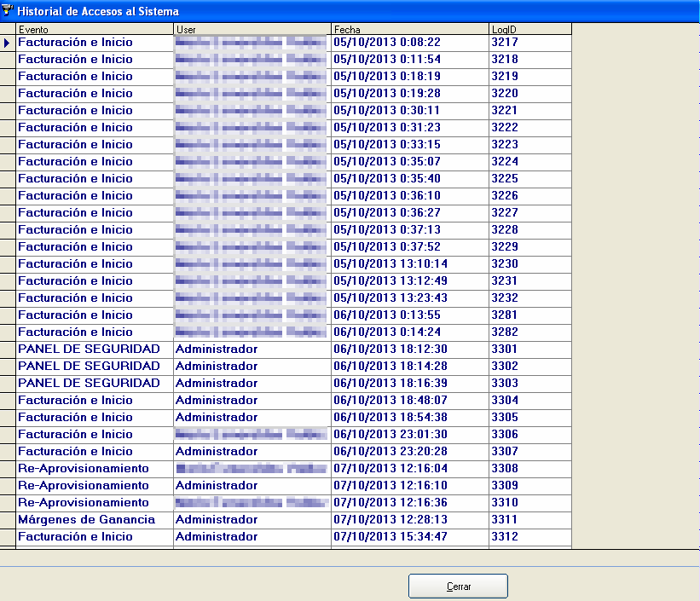Screen dimensions: 700x601
Task: Click the User column header
Action: pos(252,30)
